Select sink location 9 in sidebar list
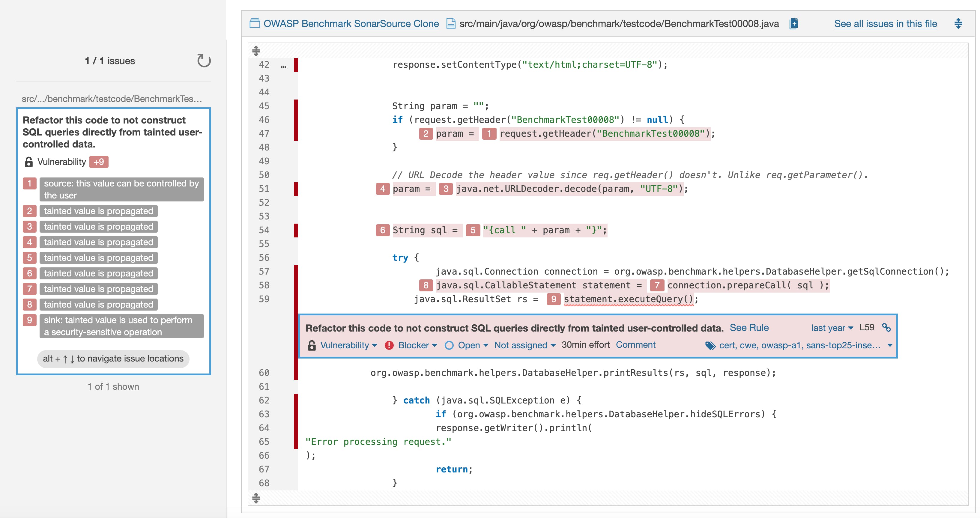Screen dimensions: 980x518 121,326
